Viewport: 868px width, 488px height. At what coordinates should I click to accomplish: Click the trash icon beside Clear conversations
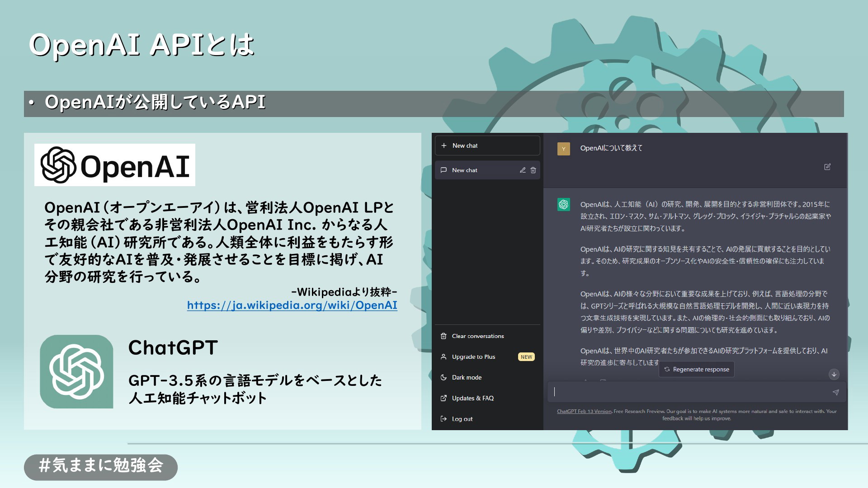tap(443, 336)
